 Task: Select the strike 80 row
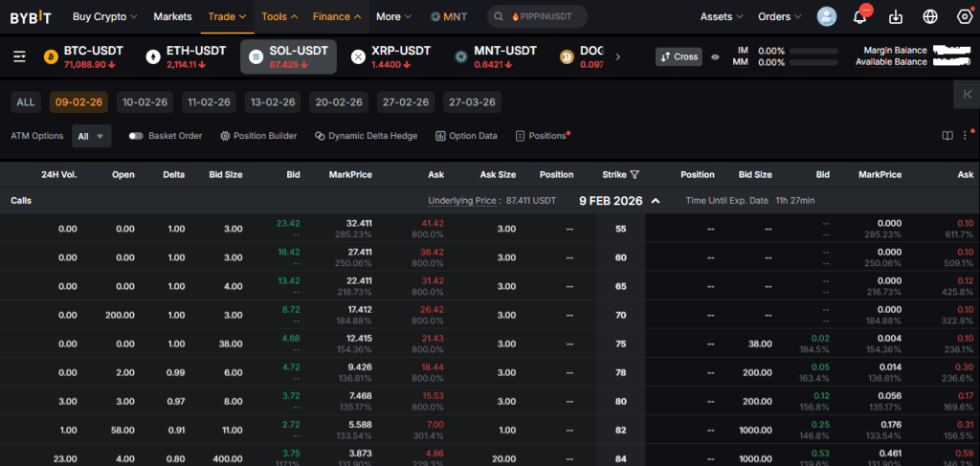tap(490, 401)
